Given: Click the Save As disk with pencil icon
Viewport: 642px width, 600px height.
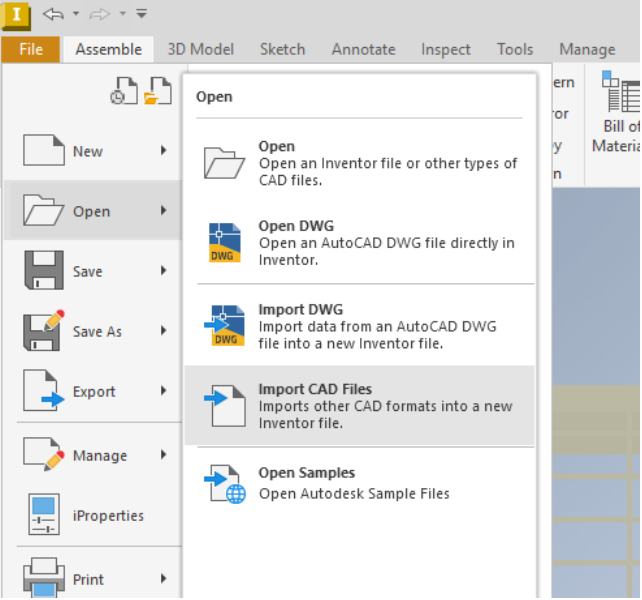Looking at the screenshot, I should (x=44, y=330).
